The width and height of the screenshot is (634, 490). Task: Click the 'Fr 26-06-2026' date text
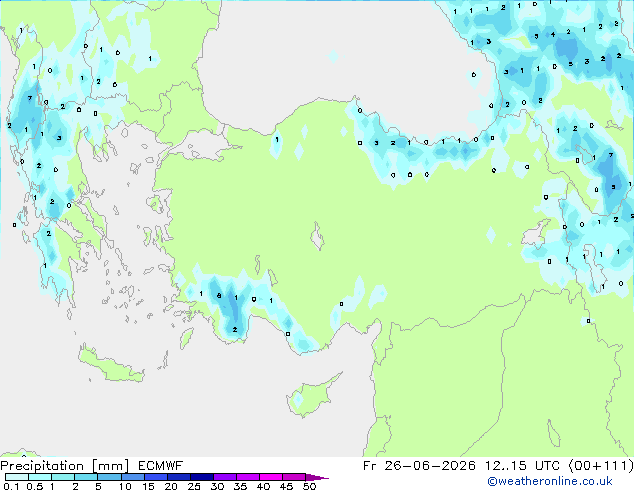click(x=419, y=466)
